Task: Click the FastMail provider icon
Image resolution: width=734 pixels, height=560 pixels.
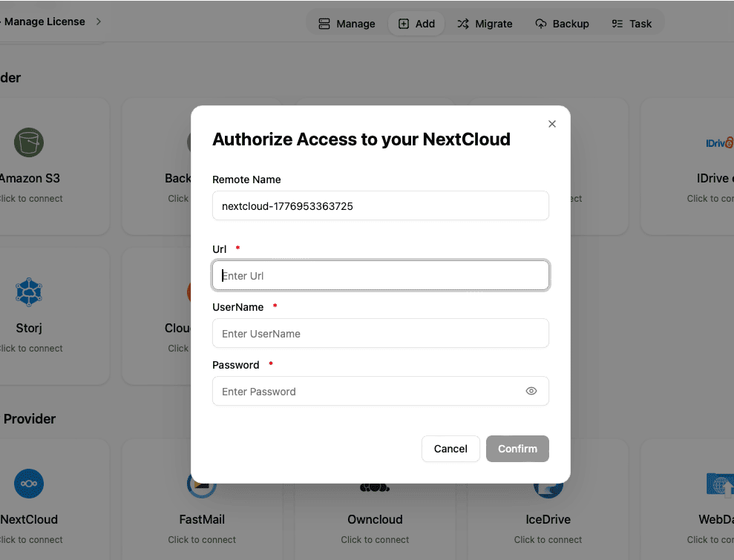Action: [201, 484]
